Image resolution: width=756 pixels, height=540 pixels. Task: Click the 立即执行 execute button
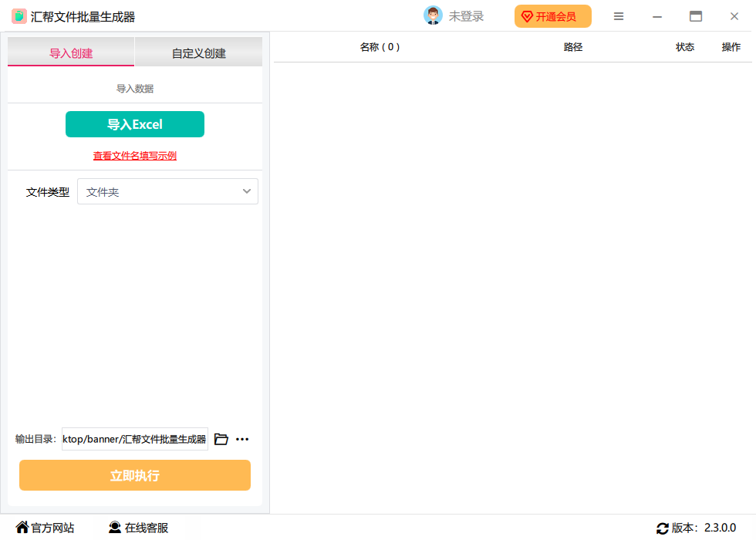click(x=135, y=475)
